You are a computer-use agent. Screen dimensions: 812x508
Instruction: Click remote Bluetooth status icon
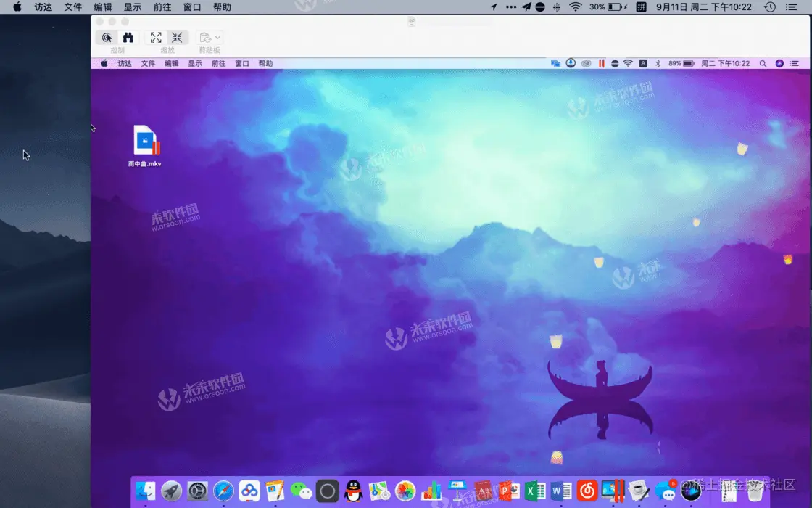658,63
